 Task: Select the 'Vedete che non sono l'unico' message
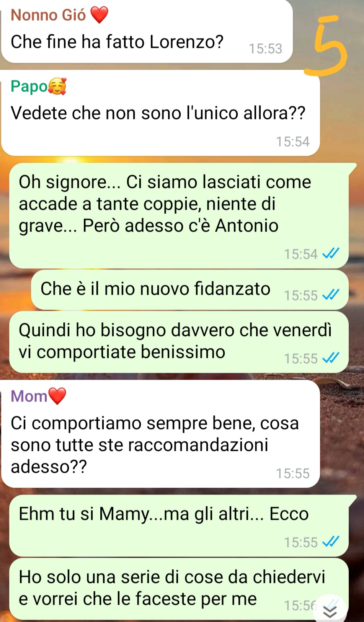[x=160, y=113]
